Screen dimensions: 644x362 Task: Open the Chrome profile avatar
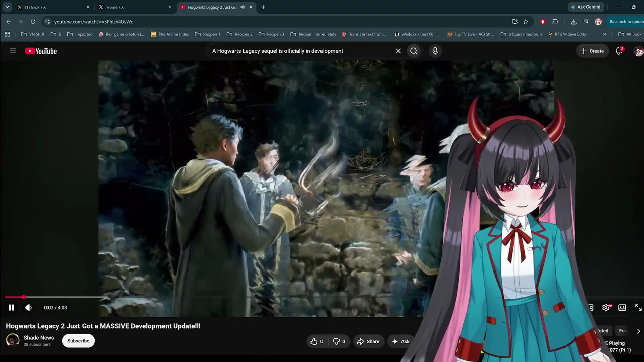coord(598,22)
